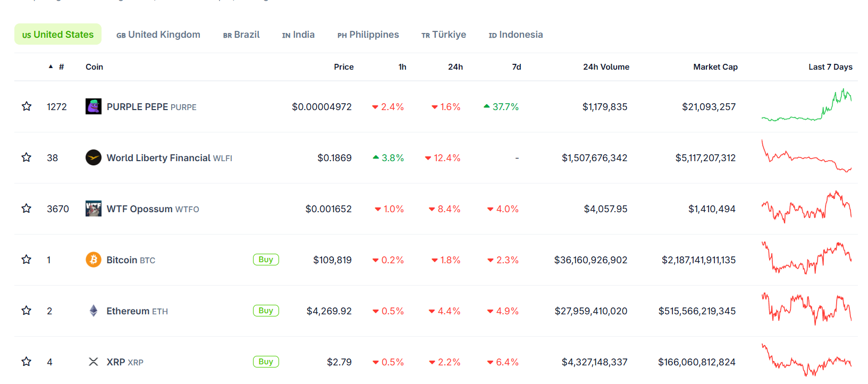Sort by the 7d change header
The width and height of the screenshot is (868, 384).
(517, 67)
